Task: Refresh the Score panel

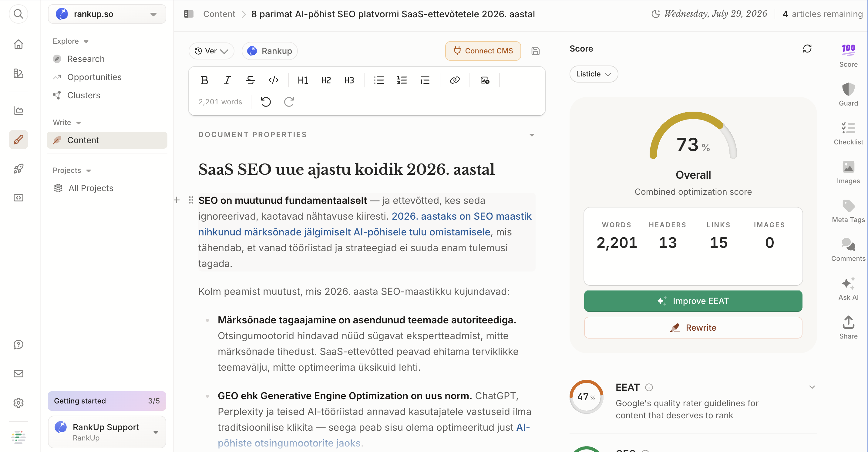Action: point(807,49)
